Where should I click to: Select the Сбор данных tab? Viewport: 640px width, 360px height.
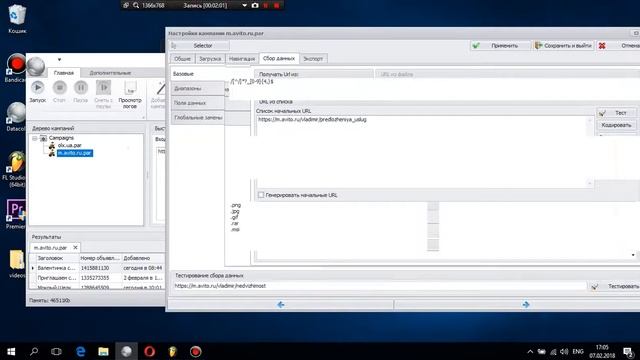[279, 58]
